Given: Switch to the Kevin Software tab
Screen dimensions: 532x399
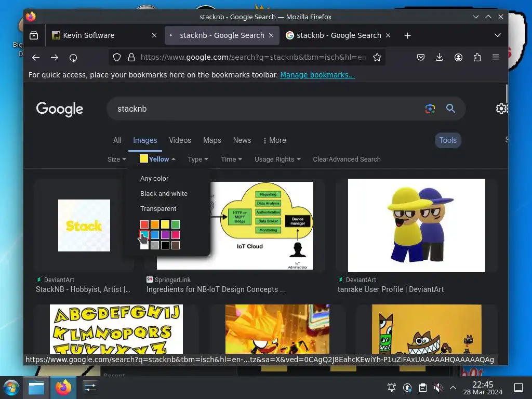Looking at the screenshot, I should [104, 35].
